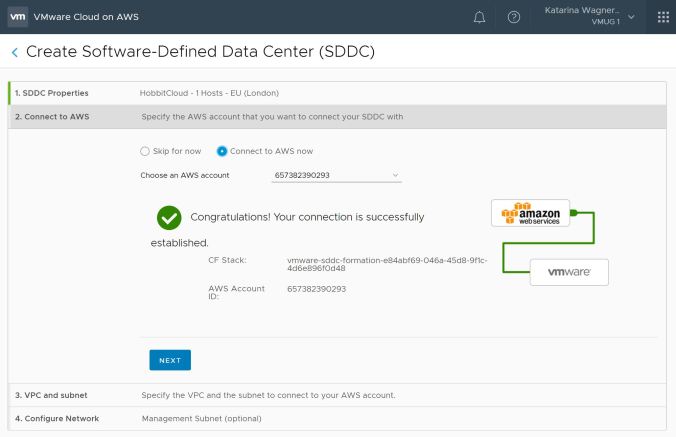The height and width of the screenshot is (437, 676).
Task: Click the '2. Connect to AWS' step header
Action: click(x=52, y=116)
